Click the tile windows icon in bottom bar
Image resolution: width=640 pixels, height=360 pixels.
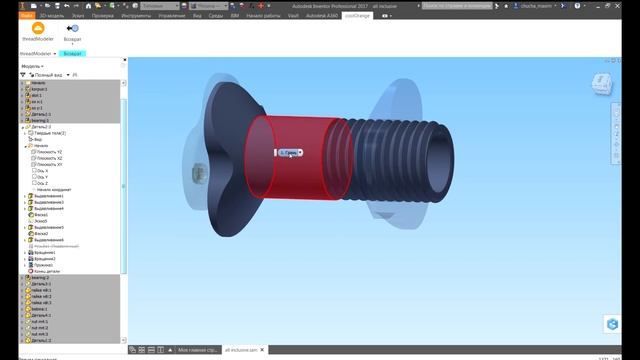pos(142,350)
